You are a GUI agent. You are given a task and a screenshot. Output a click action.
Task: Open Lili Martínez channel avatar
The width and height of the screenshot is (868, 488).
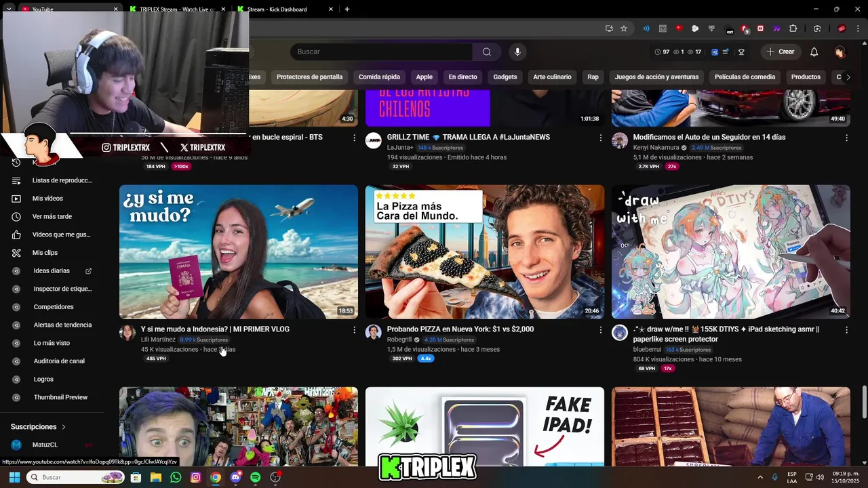pos(127,332)
